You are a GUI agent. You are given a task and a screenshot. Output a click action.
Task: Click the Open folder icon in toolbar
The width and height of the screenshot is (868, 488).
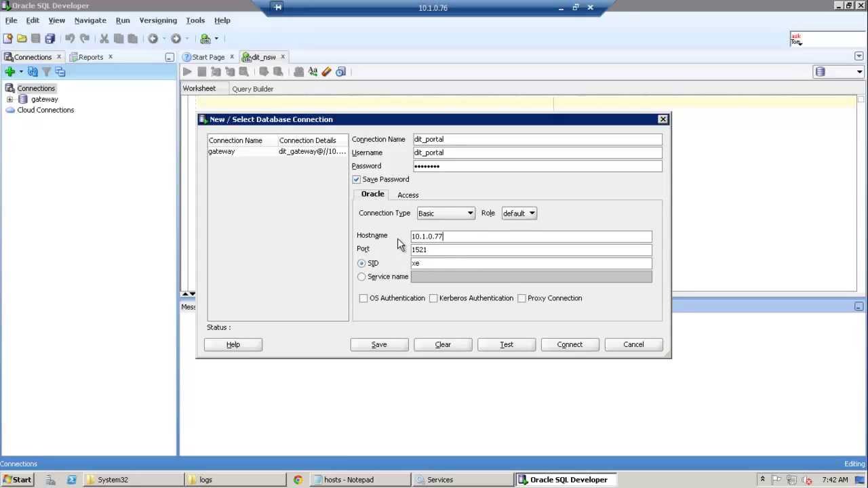coord(22,39)
